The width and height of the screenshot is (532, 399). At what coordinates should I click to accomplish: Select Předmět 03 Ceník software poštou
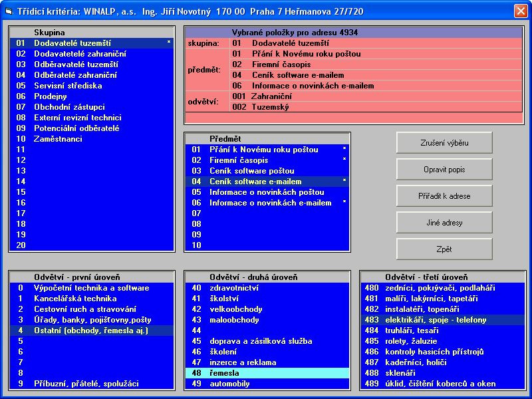(267, 171)
